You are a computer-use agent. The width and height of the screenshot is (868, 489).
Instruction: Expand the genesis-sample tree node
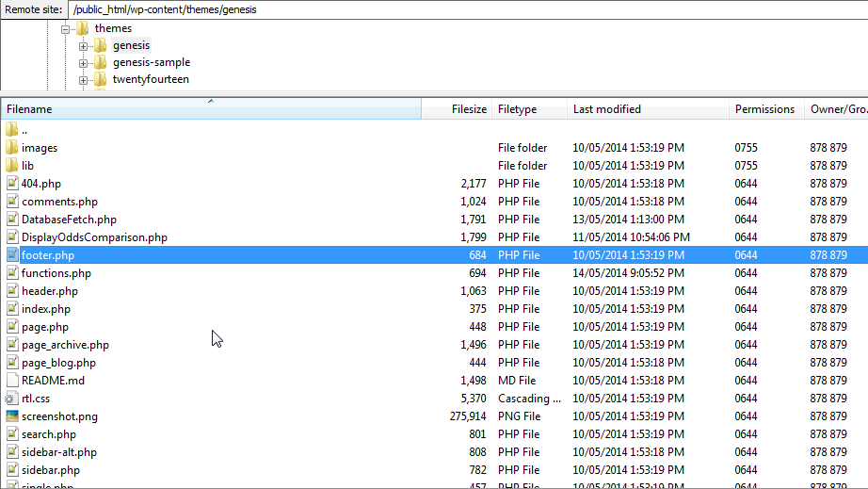point(84,63)
